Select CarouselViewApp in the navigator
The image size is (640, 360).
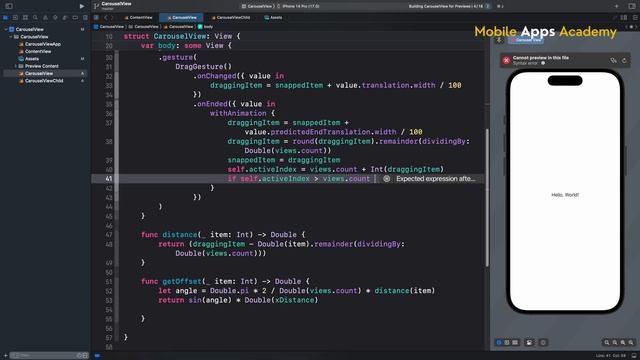click(x=43, y=44)
